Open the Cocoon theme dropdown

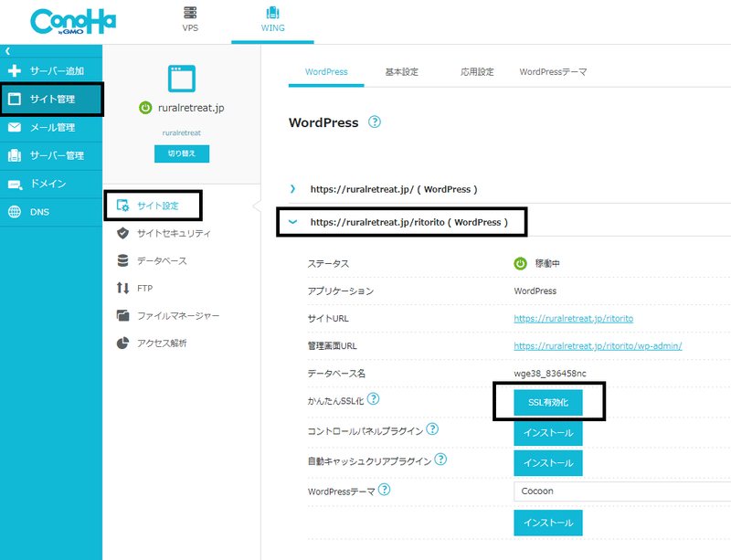point(622,491)
